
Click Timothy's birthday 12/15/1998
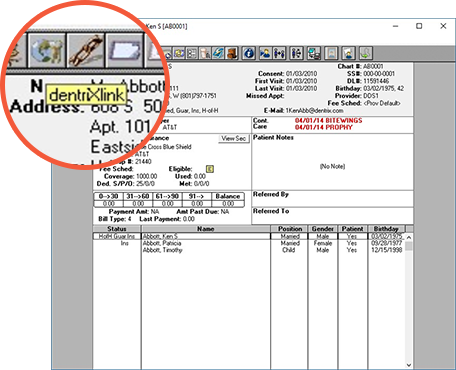(x=387, y=250)
